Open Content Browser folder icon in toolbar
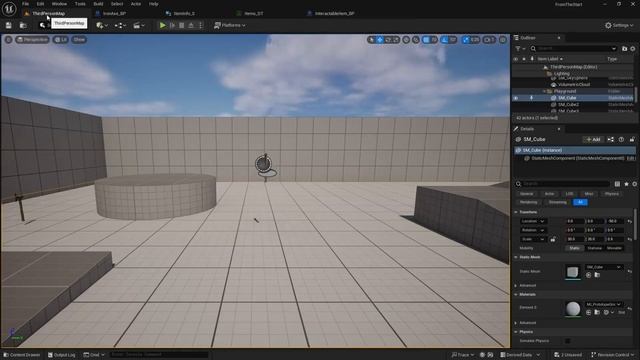Viewport: 640px width, 360px height. pos(23,25)
